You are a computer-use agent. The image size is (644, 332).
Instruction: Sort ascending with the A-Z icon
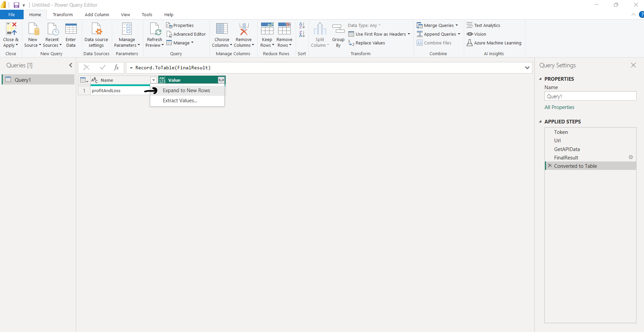point(302,25)
